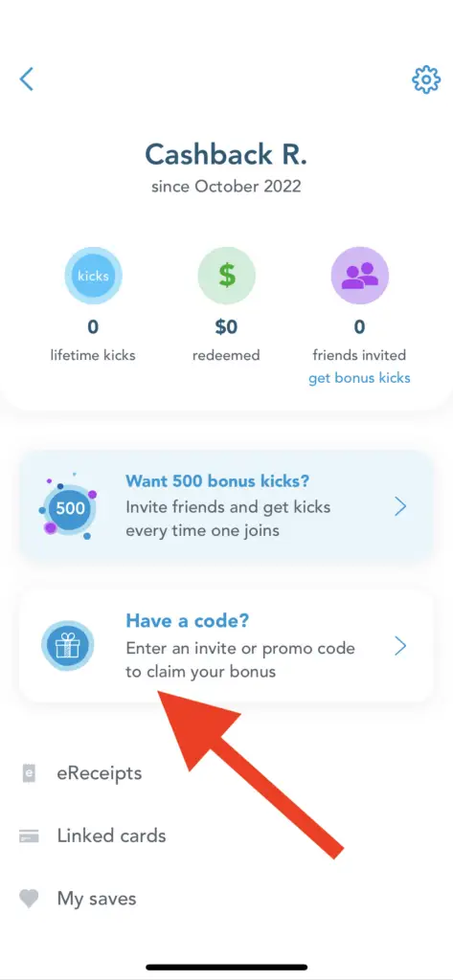Tap the purple friends invited icon
This screenshot has height=980, width=453.
coord(360,275)
